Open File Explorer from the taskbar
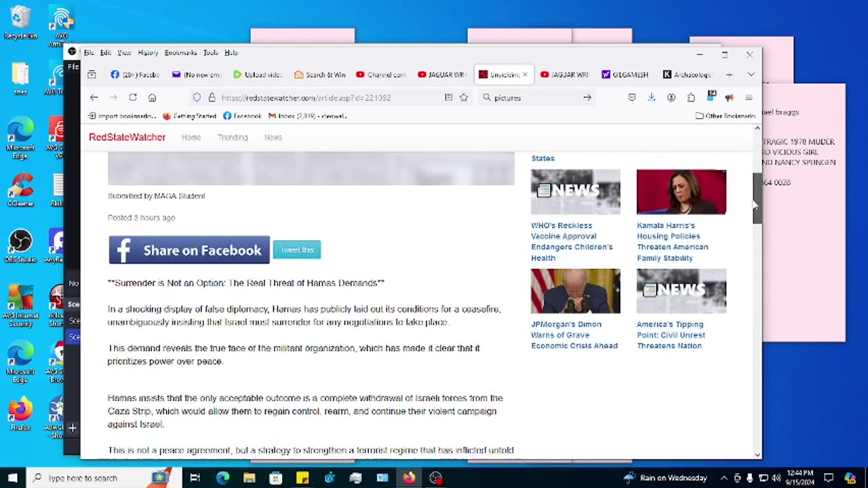868x488 pixels. pyautogui.click(x=249, y=478)
